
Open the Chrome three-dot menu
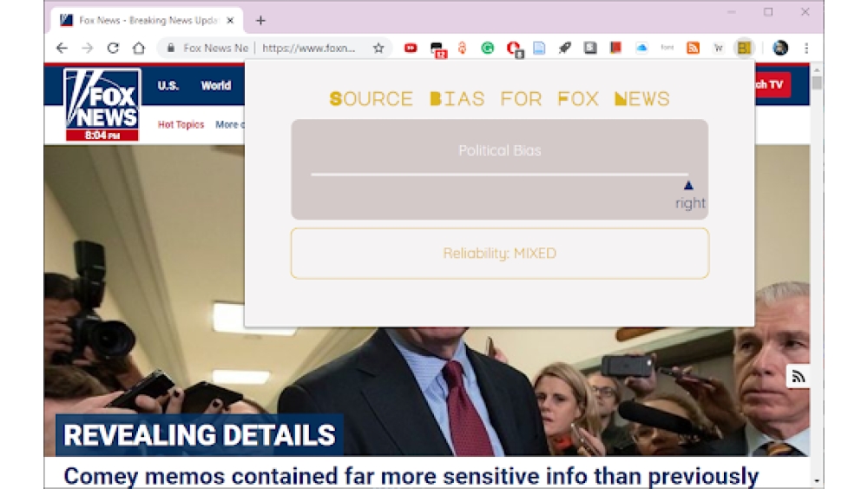(x=806, y=49)
